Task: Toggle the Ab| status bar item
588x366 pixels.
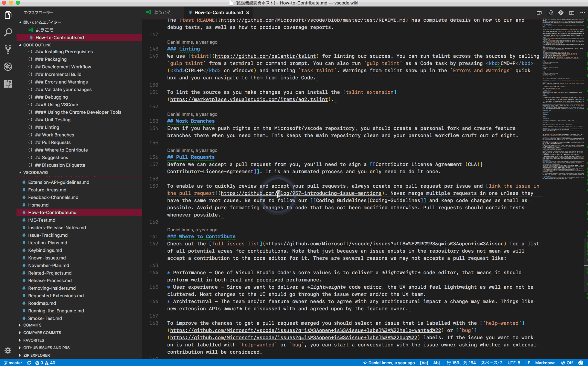Action: click(x=437, y=363)
